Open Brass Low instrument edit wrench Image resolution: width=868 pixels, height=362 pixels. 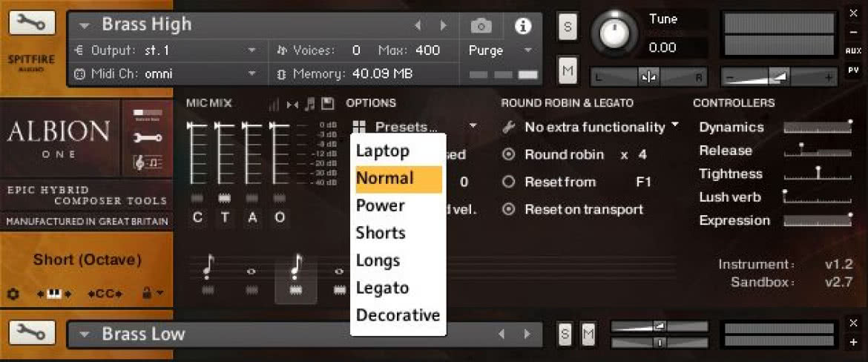point(32,332)
